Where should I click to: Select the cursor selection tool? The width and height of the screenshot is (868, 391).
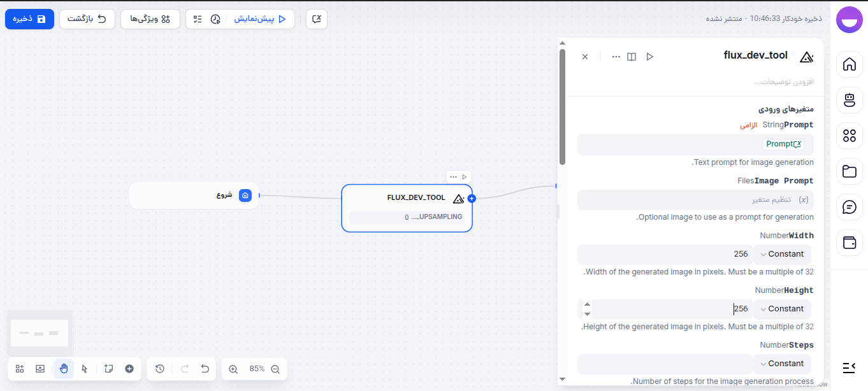[85, 369]
